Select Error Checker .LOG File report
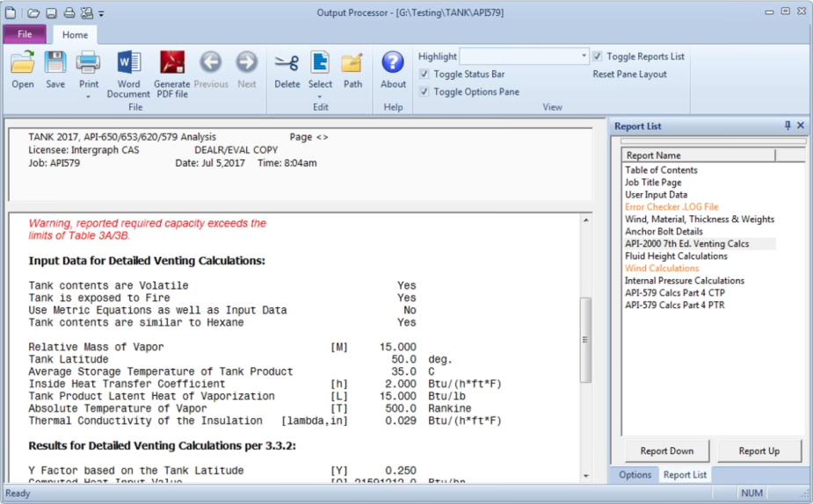This screenshot has width=813, height=504. point(671,206)
